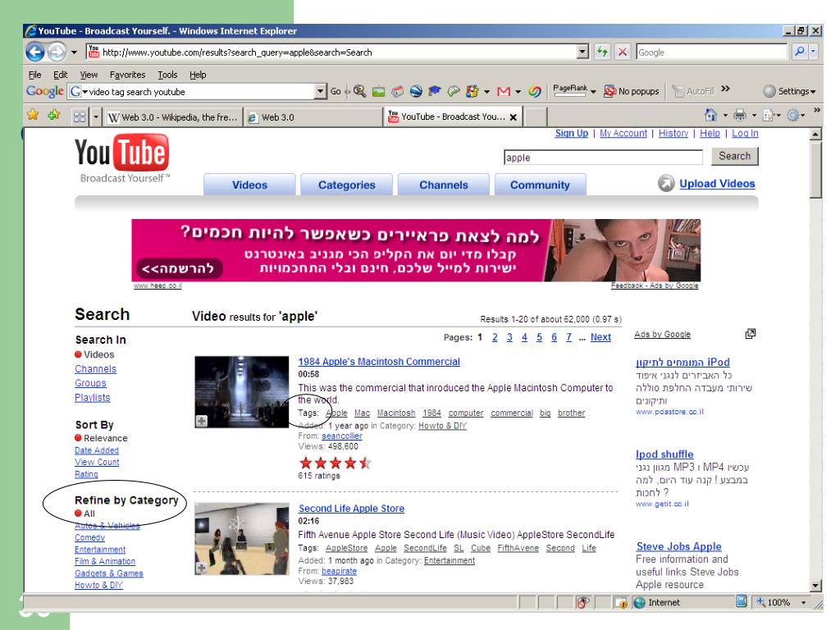840x630 pixels.
Task: Refresh the page with the green arrows icon
Action: (603, 52)
